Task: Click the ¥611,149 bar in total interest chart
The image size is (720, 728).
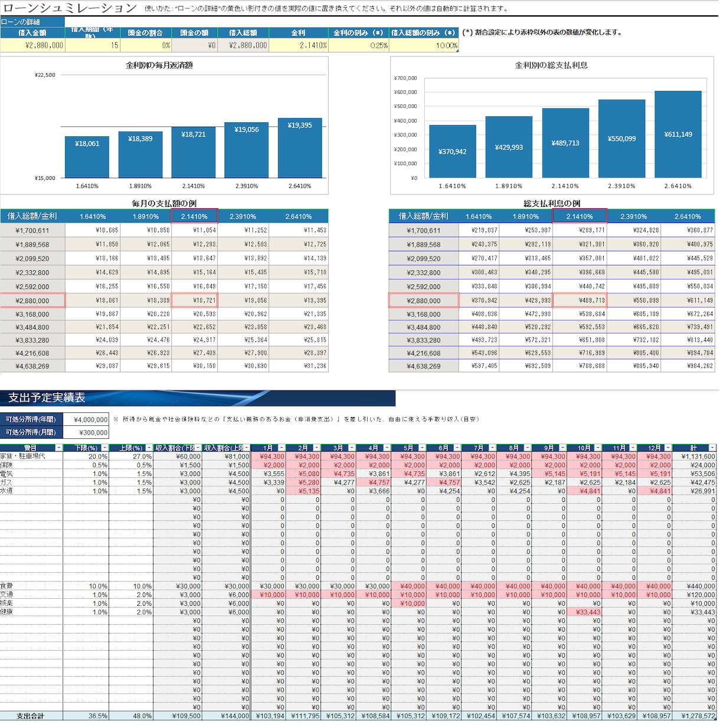Action: (678, 135)
